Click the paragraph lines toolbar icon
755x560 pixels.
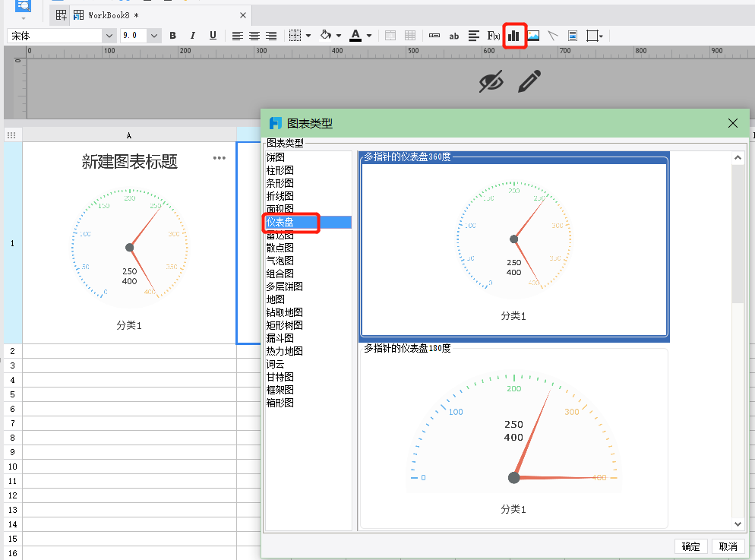coord(474,36)
